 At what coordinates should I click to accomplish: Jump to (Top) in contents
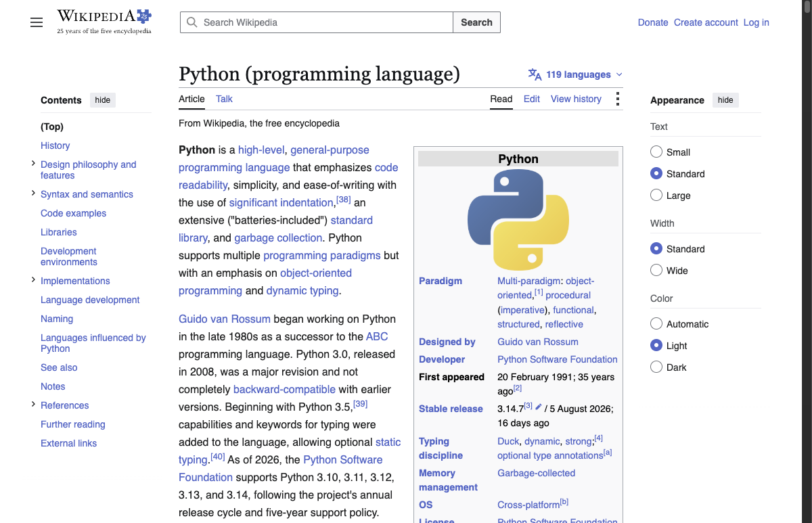tap(52, 127)
